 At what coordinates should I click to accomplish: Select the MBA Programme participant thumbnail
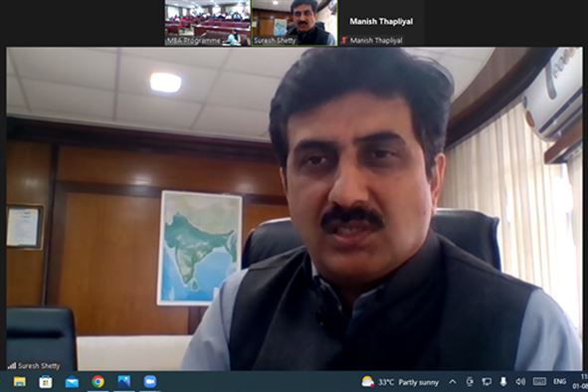[208, 23]
